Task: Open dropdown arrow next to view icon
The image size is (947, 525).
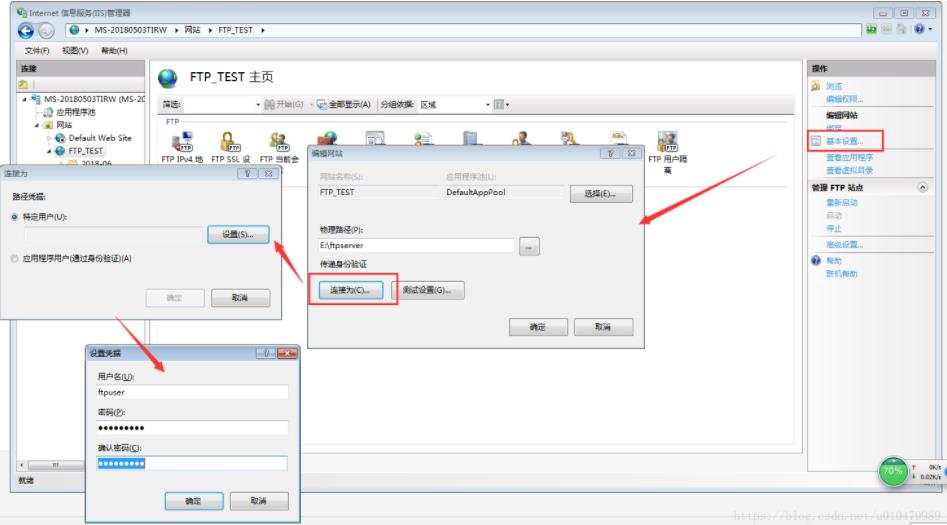Action: coord(507,105)
